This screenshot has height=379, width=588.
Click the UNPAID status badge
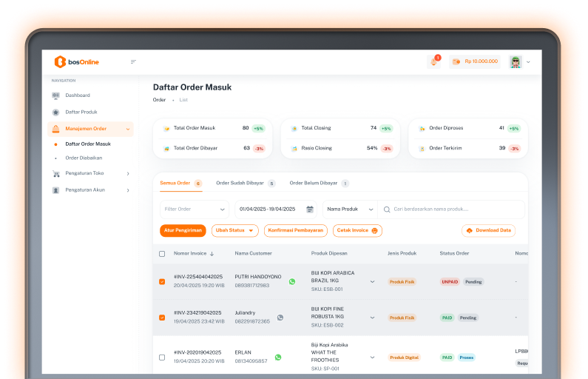450,282
